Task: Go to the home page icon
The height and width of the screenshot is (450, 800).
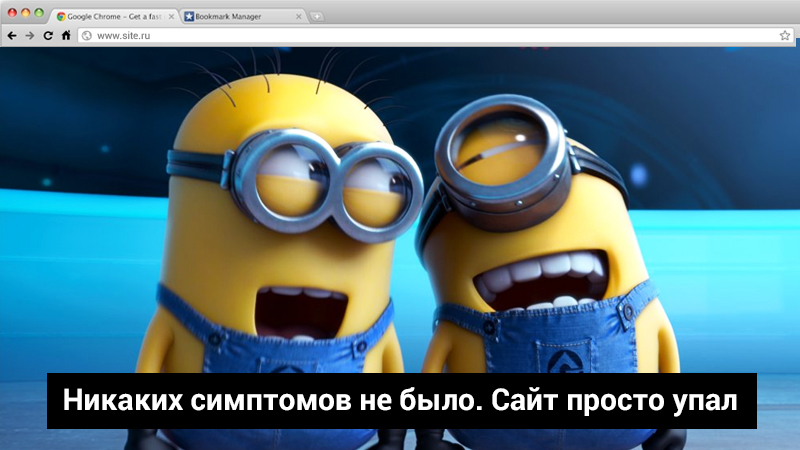Action: (66, 35)
